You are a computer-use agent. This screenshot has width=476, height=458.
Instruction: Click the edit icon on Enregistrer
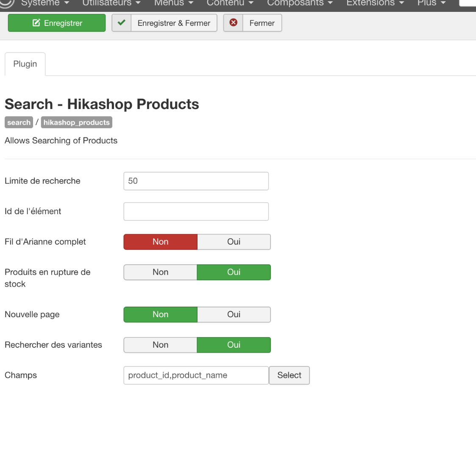(x=36, y=23)
